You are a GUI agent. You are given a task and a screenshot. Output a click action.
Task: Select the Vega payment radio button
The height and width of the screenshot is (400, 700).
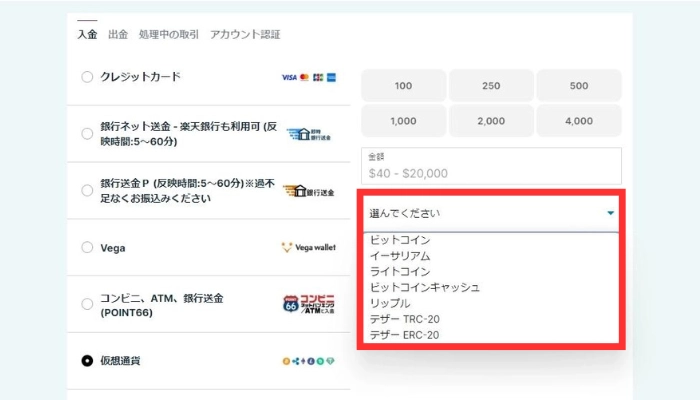[x=87, y=247]
